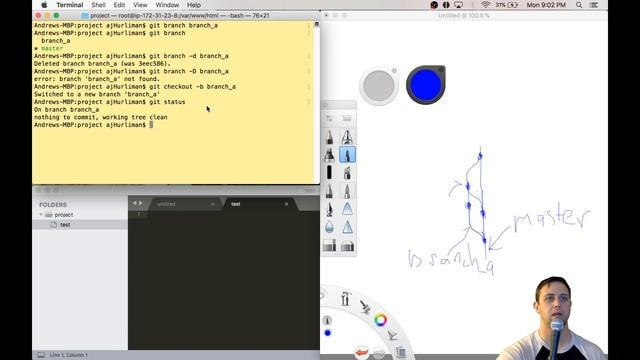Open the brush library icon

click(x=347, y=118)
